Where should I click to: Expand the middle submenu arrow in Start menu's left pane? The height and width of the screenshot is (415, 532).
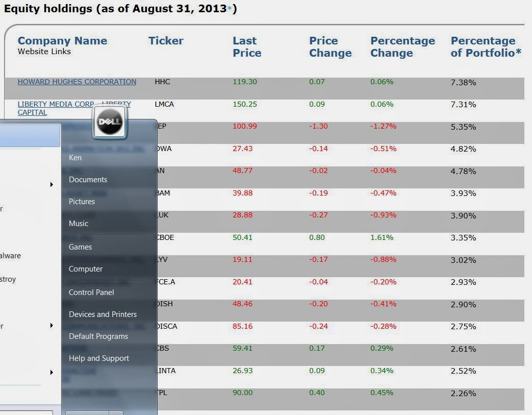coord(52,325)
